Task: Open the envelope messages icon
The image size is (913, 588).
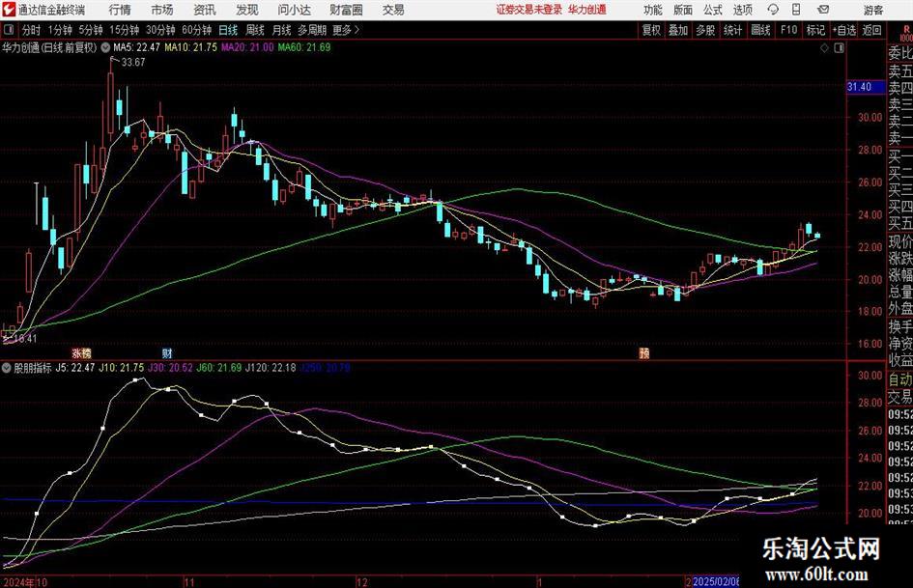Action: [823, 10]
